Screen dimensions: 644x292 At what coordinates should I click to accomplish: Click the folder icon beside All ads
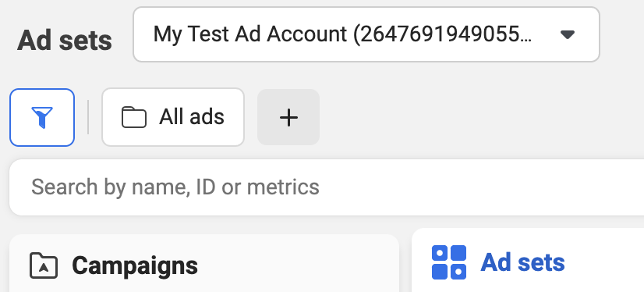tap(134, 118)
